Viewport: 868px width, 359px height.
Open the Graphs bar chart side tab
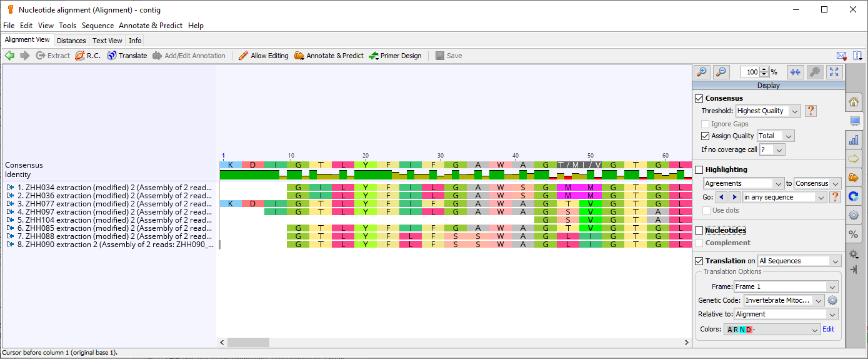[x=854, y=140]
